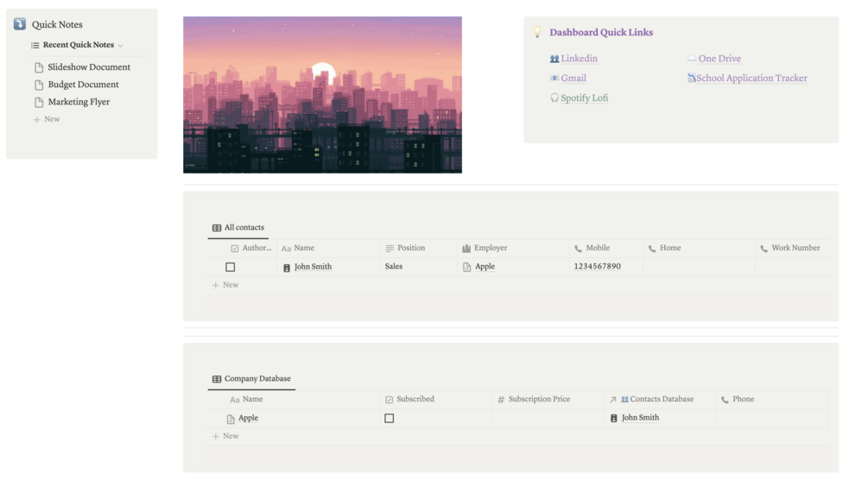This screenshot has width=868, height=481.
Task: Add a New row in Company Database
Action: point(225,436)
